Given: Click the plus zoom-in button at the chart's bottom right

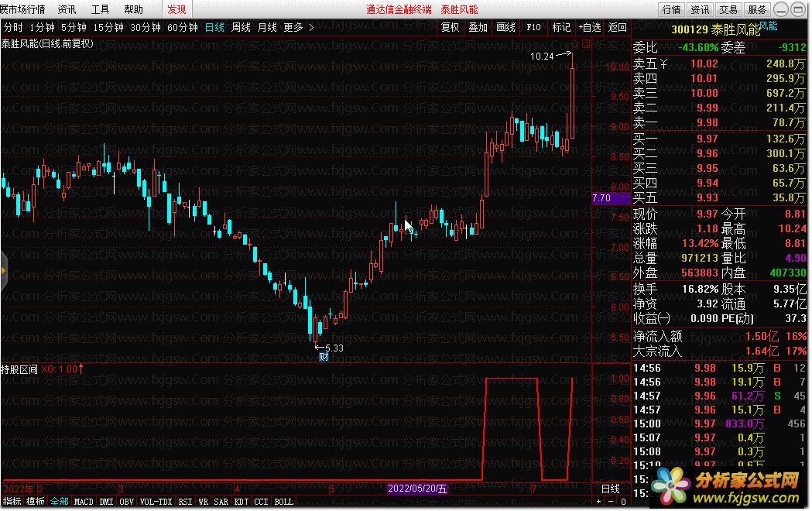Looking at the screenshot, I should pyautogui.click(x=599, y=501).
